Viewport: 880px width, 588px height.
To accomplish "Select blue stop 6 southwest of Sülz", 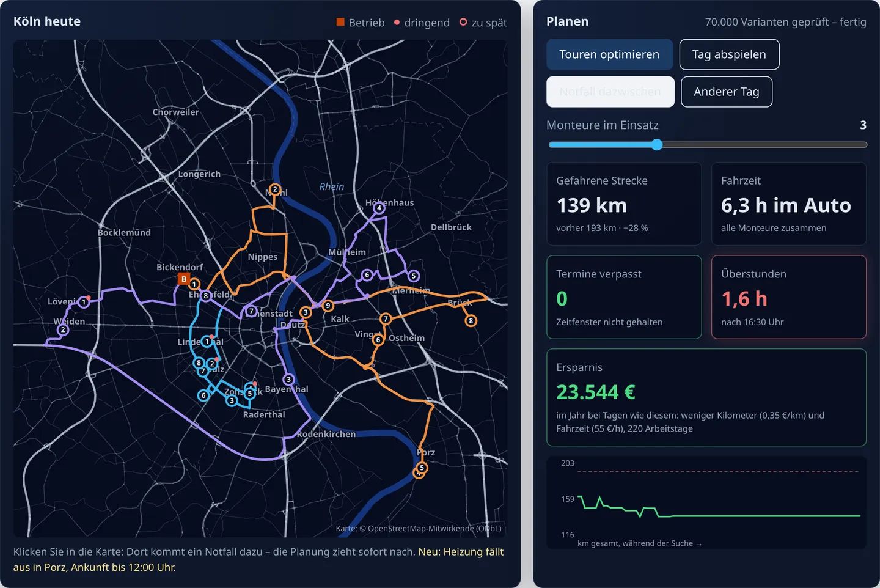I will click(x=204, y=395).
